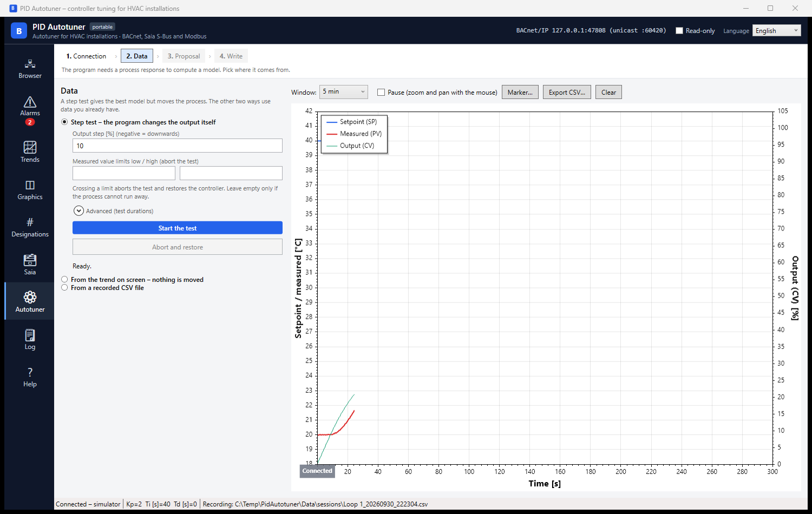Click the Output (CV) legend entry

[x=351, y=146]
